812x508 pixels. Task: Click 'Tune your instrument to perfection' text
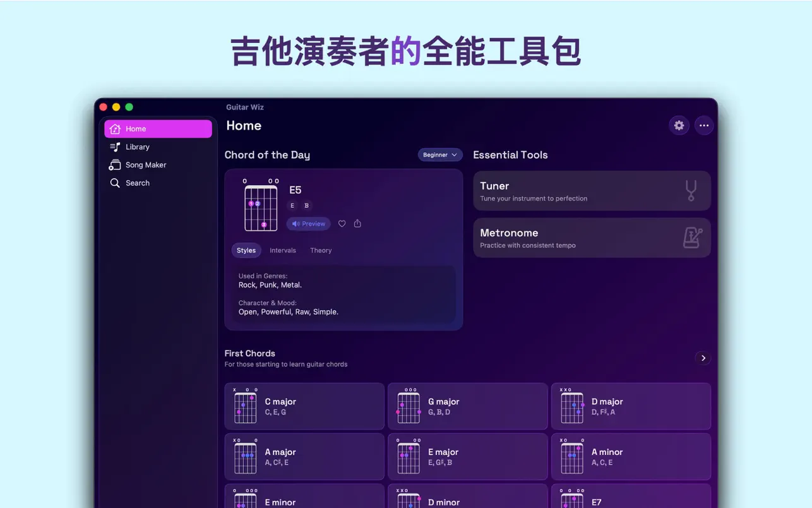tap(534, 198)
